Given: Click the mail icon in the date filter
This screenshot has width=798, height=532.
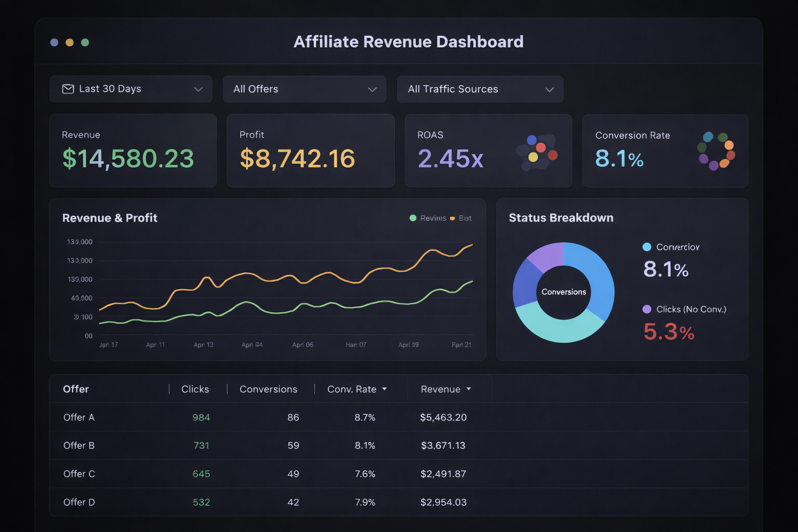Looking at the screenshot, I should coord(68,89).
